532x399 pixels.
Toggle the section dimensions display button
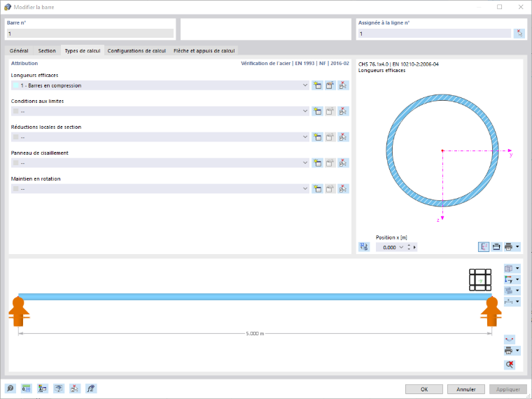click(496, 246)
